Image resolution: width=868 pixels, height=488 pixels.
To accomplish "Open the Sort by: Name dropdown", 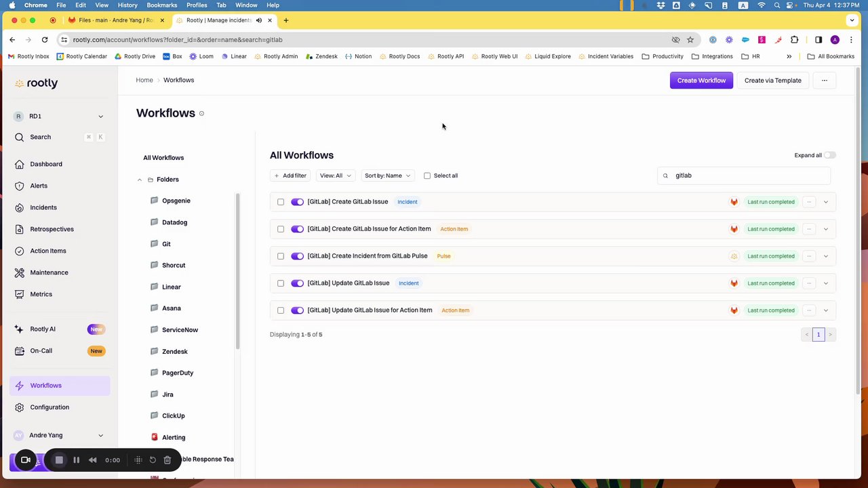I will point(387,176).
